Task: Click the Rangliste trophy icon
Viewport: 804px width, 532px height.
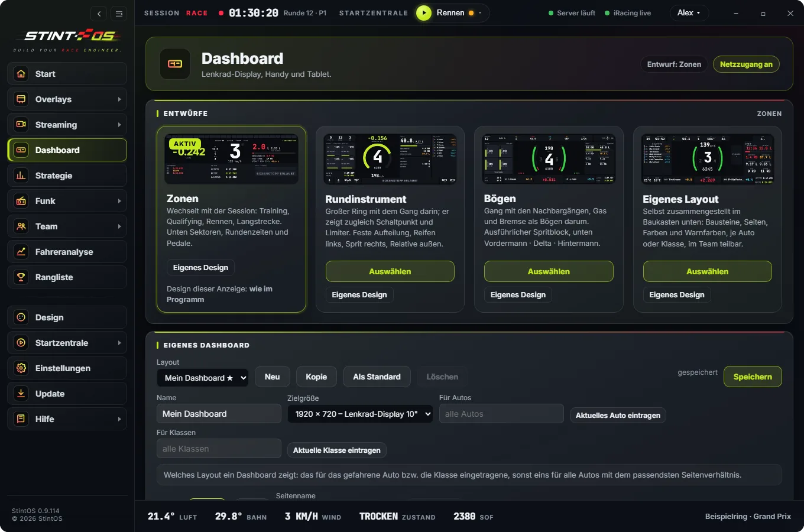Action: click(21, 277)
